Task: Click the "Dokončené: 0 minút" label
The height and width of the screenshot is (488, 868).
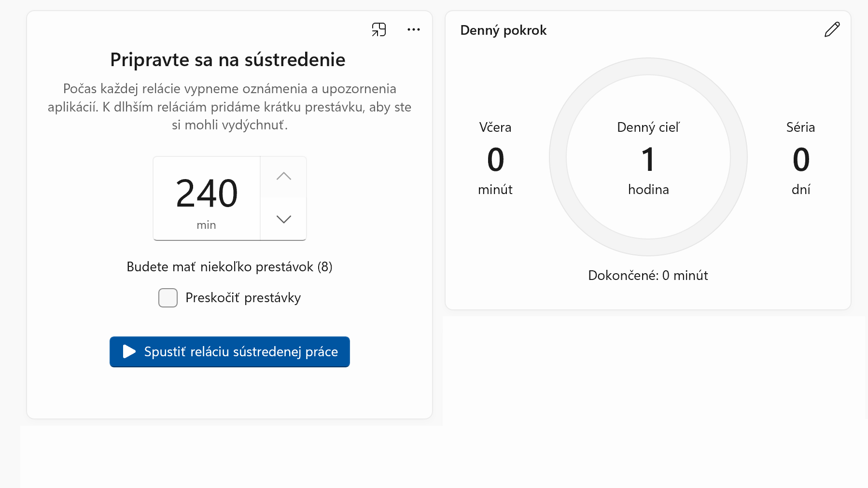Action: (x=648, y=275)
